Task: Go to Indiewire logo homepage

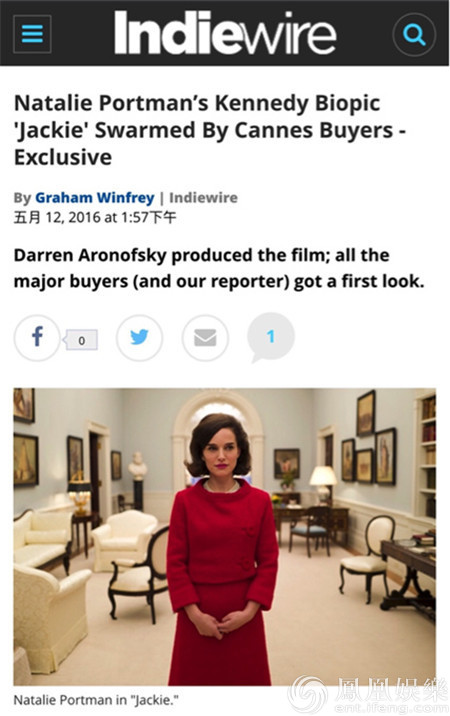Action: 225,33
